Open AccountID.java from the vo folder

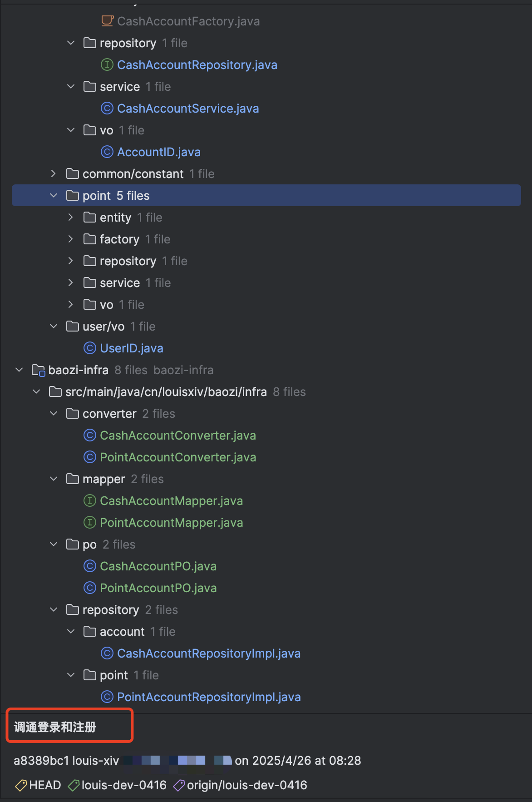pyautogui.click(x=158, y=152)
